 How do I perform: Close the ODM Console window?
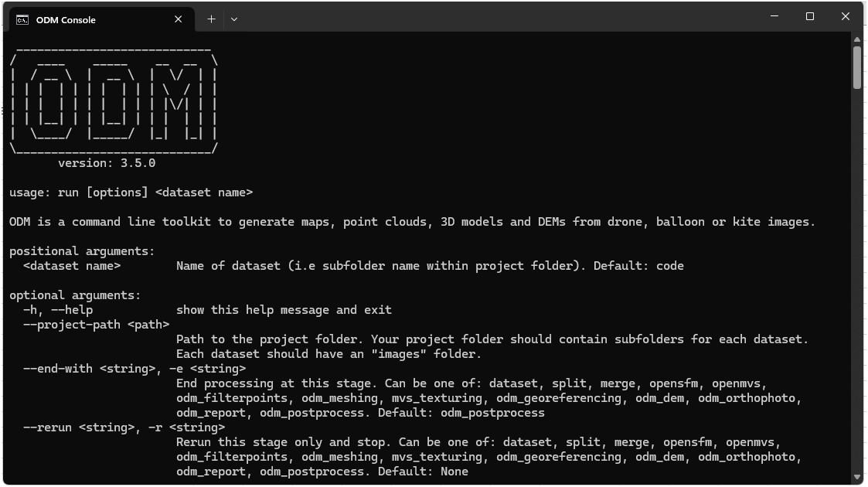click(846, 16)
